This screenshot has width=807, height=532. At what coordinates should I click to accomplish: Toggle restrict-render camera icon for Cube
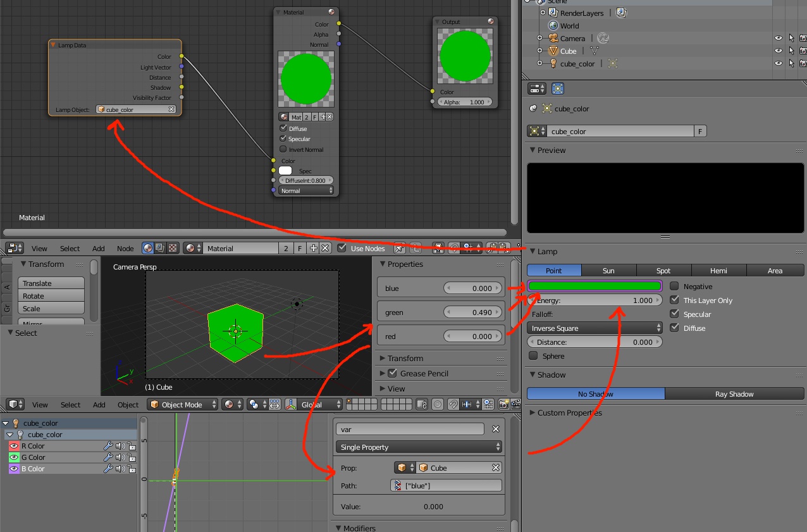click(x=803, y=51)
